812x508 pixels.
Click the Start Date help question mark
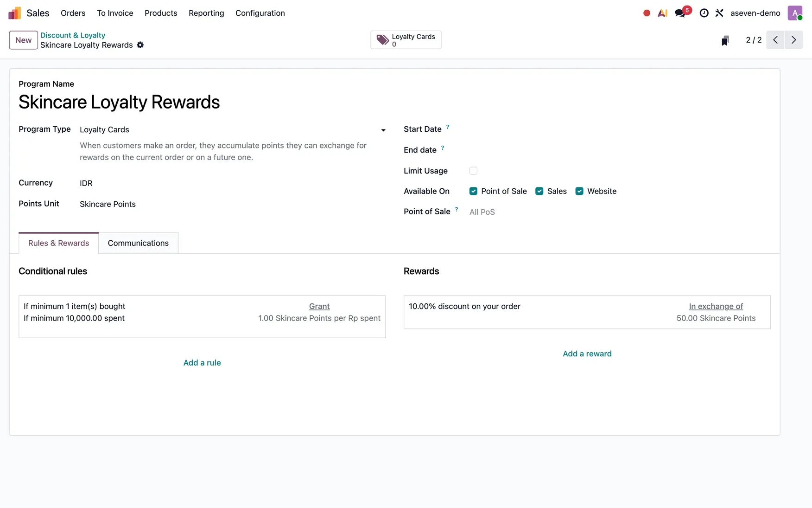click(x=448, y=127)
